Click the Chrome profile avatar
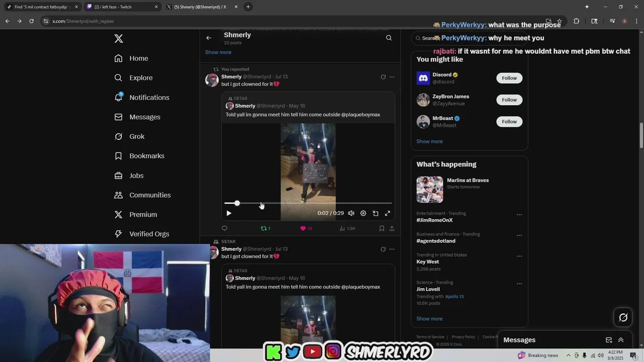This screenshot has height=362, width=644. (x=624, y=21)
